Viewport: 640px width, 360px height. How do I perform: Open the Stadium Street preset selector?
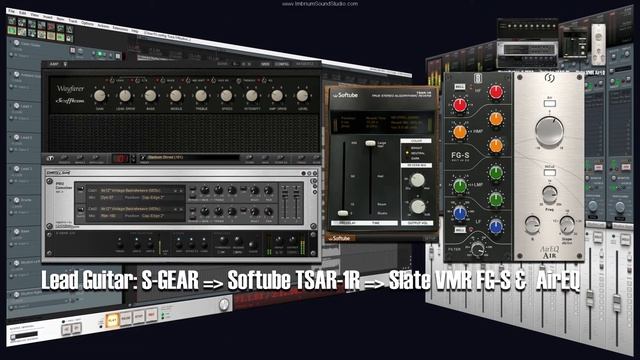[190, 158]
